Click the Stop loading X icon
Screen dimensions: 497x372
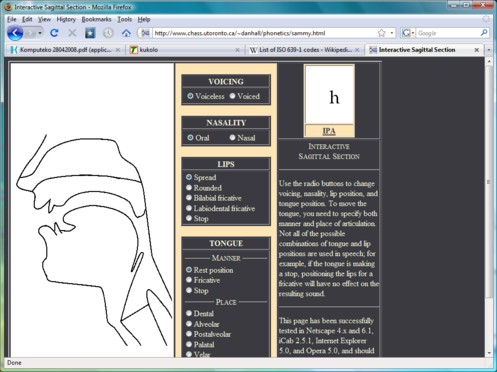click(x=72, y=33)
